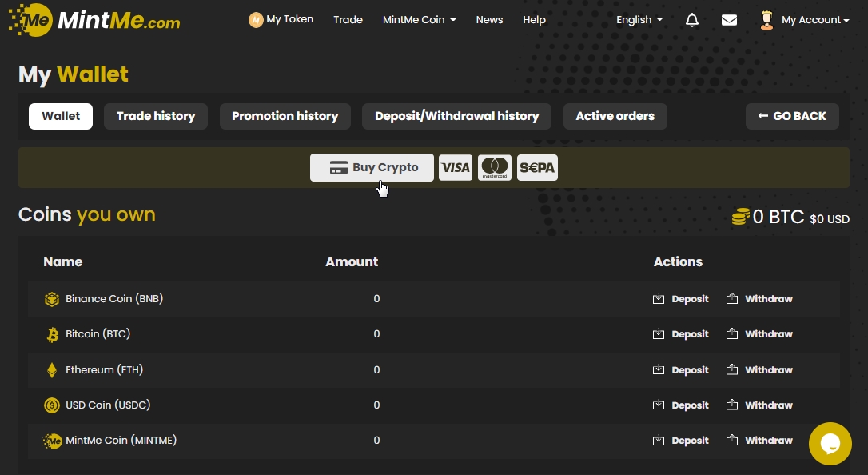Deposit Binance Coin (BNB)
Viewport: 868px width, 475px height.
click(681, 299)
